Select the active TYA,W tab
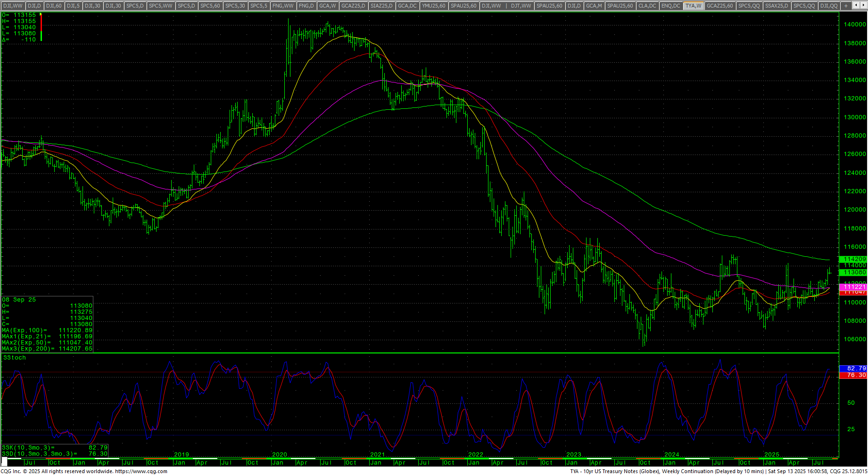The image size is (868, 475). click(694, 6)
